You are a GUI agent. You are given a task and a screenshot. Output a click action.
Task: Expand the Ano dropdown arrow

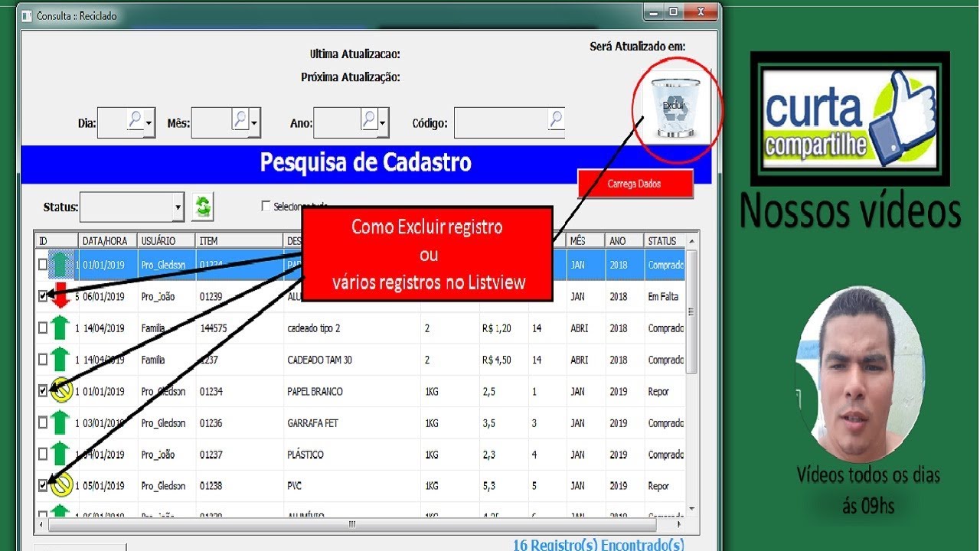383,122
